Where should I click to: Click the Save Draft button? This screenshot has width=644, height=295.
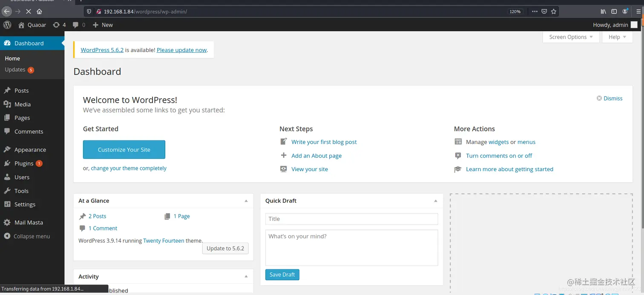[282, 275]
